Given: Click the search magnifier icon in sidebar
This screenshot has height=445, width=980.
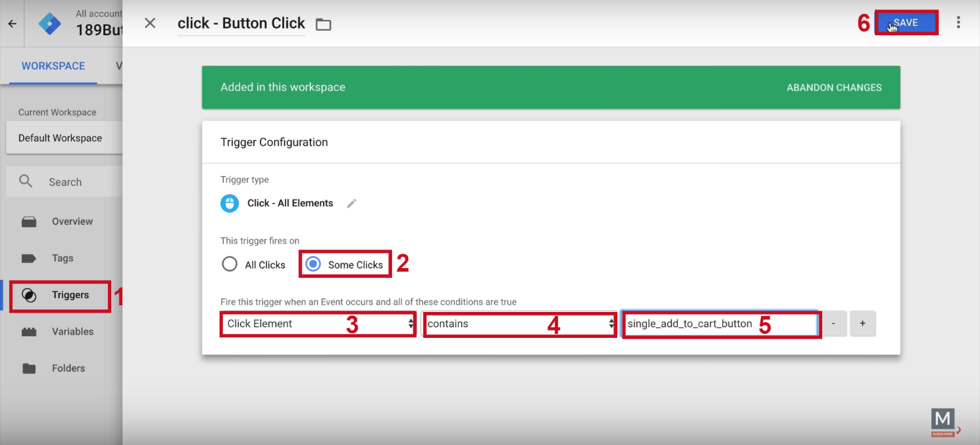Looking at the screenshot, I should [x=26, y=182].
